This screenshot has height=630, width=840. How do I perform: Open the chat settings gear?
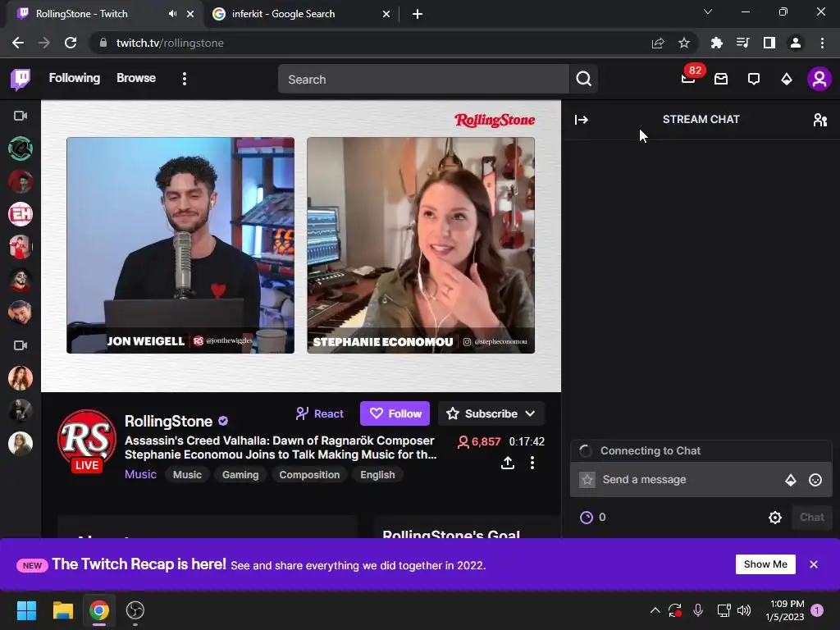click(774, 518)
